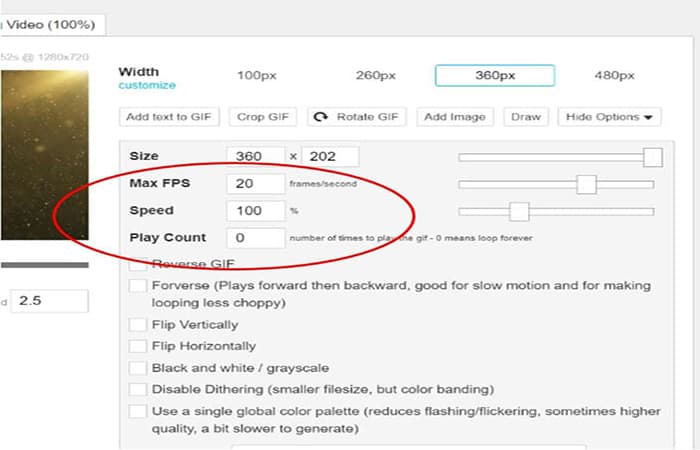Enable Black and white / grayscale

[x=137, y=368]
